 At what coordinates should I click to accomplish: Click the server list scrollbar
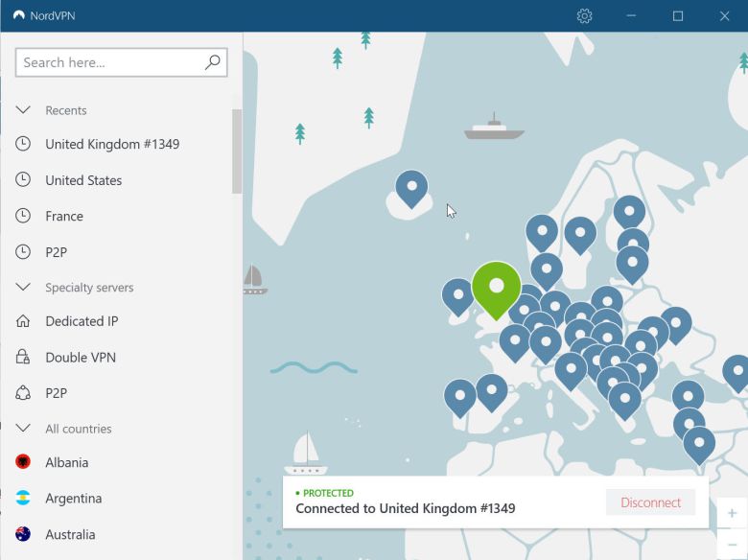coord(237,151)
